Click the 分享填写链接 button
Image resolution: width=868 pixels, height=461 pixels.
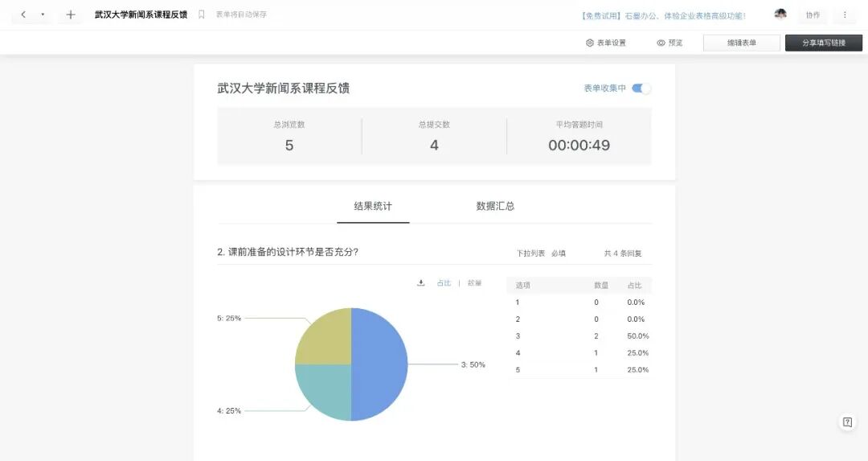point(824,43)
